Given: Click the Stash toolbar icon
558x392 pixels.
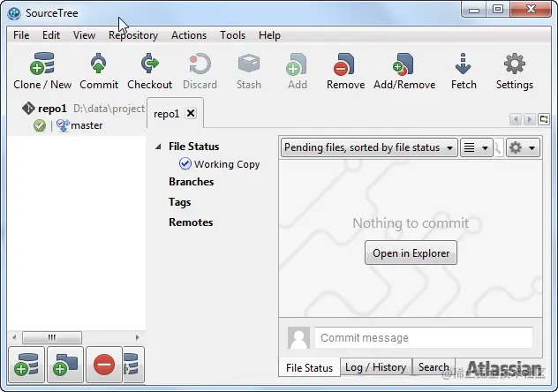Looking at the screenshot, I should 249,64.
